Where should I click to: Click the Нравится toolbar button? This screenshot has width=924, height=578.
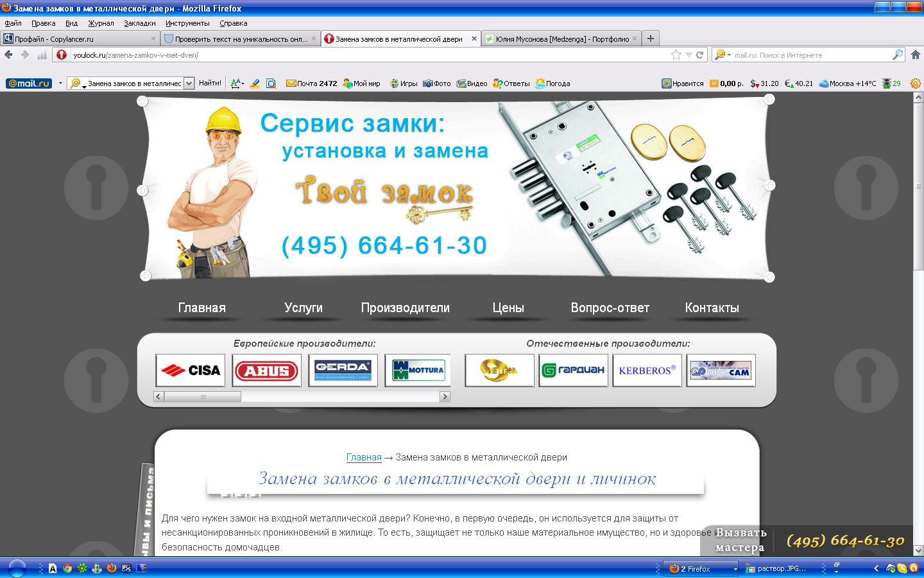click(x=683, y=83)
